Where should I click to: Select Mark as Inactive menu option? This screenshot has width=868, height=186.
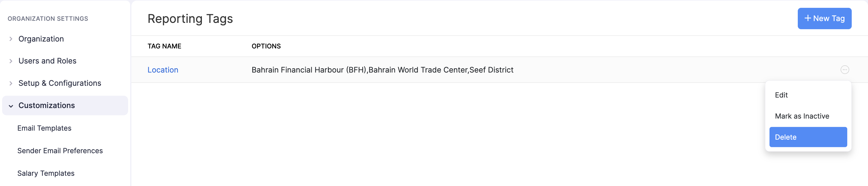(802, 116)
